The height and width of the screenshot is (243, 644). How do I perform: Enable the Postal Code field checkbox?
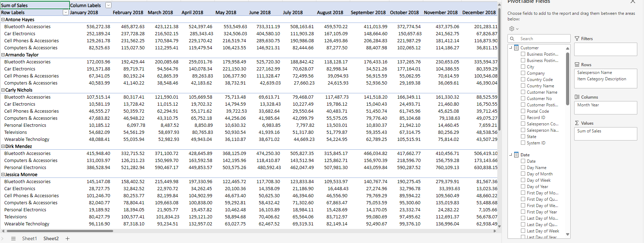pyautogui.click(x=523, y=111)
